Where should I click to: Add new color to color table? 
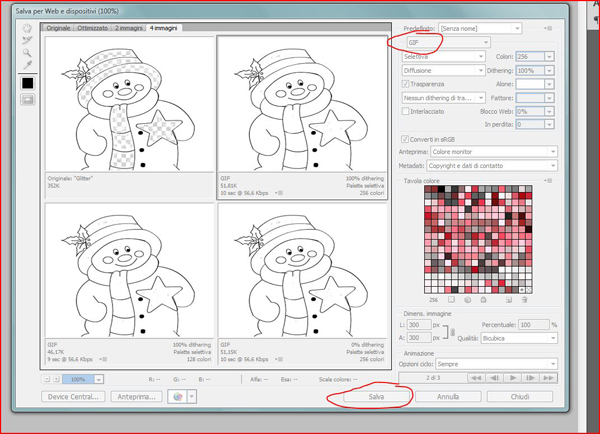coord(509,300)
